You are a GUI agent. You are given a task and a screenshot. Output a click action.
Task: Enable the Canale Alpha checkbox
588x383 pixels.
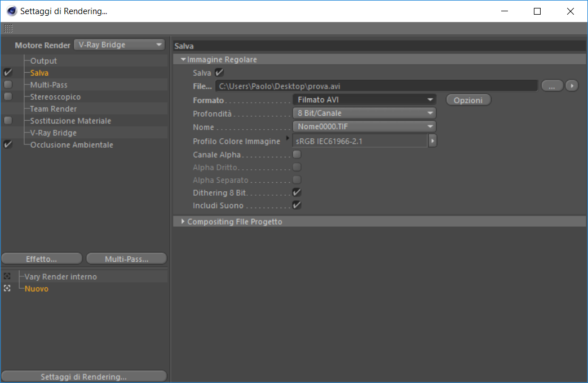(297, 154)
